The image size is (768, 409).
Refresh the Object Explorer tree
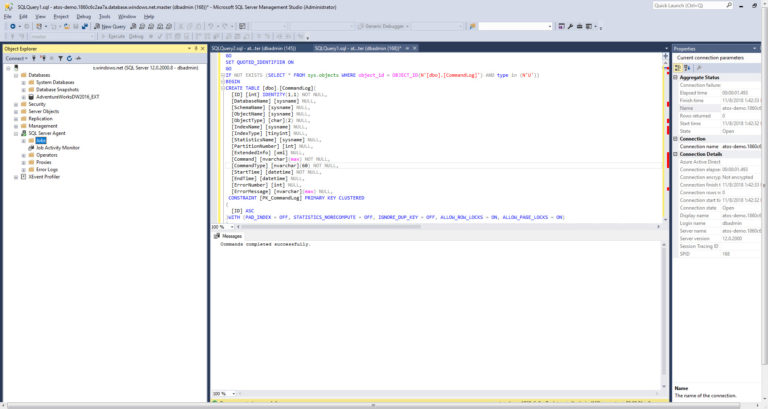tap(69, 58)
